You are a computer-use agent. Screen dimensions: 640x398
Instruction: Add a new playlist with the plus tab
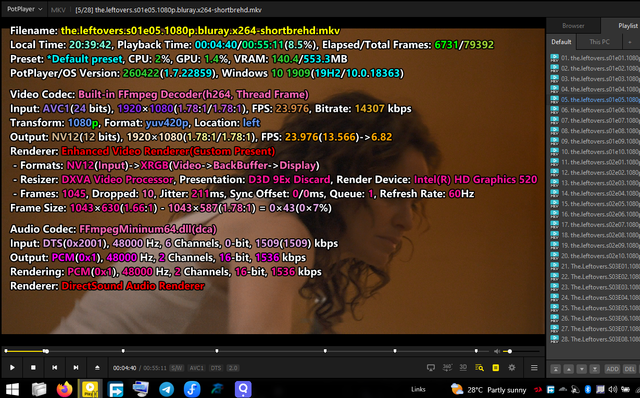[x=629, y=42]
